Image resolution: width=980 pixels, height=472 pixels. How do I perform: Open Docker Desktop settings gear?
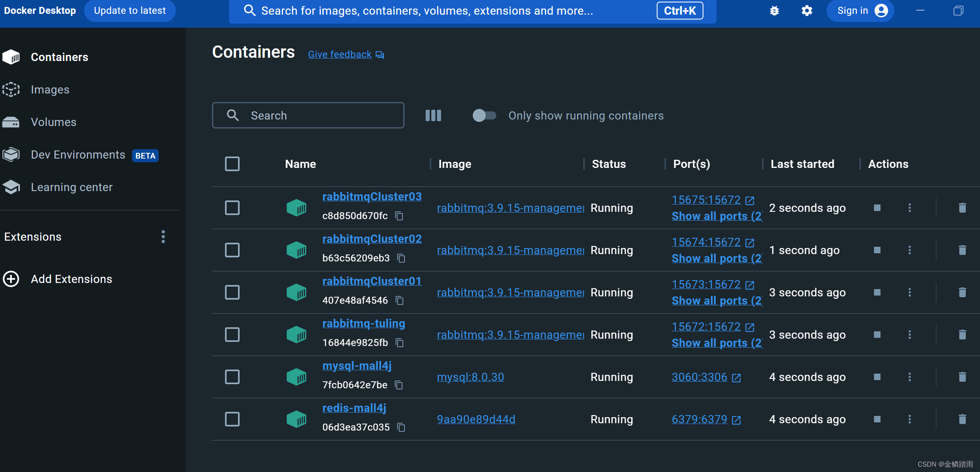pyautogui.click(x=807, y=11)
